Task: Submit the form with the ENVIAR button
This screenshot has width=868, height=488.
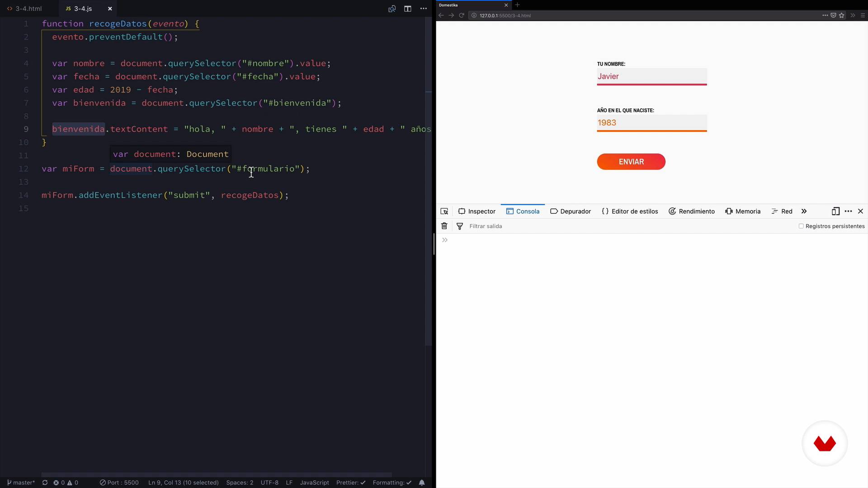Action: click(631, 162)
